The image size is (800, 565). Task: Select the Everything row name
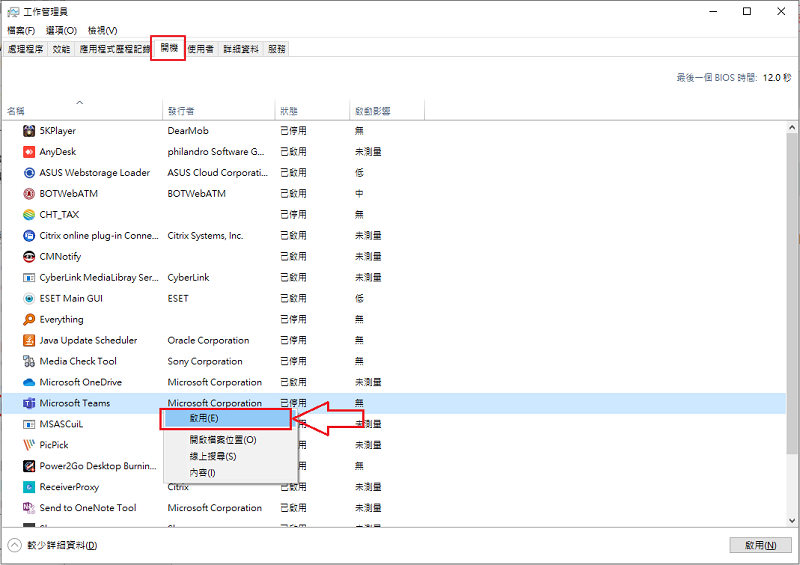coord(61,320)
